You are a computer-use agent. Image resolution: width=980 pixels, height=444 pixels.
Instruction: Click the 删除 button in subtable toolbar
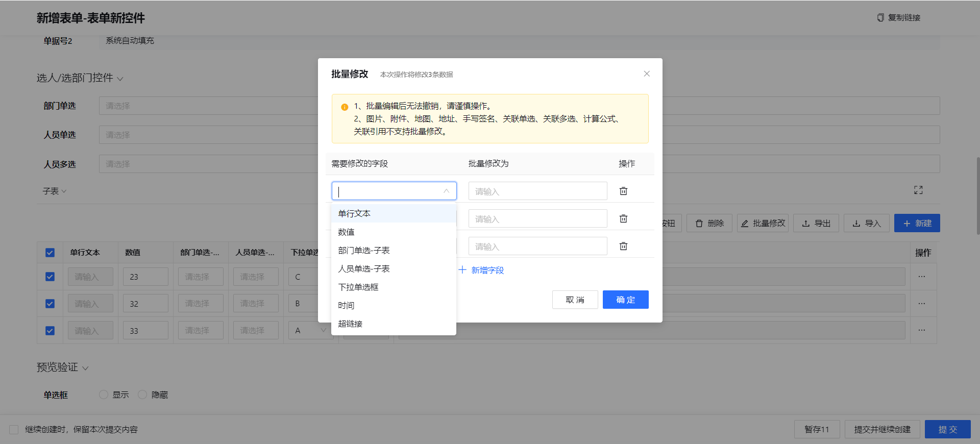tap(709, 223)
